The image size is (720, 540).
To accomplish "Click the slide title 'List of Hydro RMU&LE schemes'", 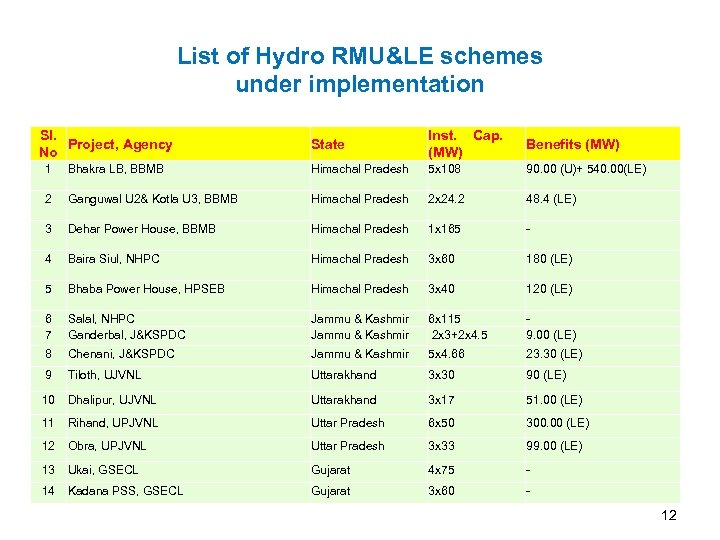I will 360,56.
